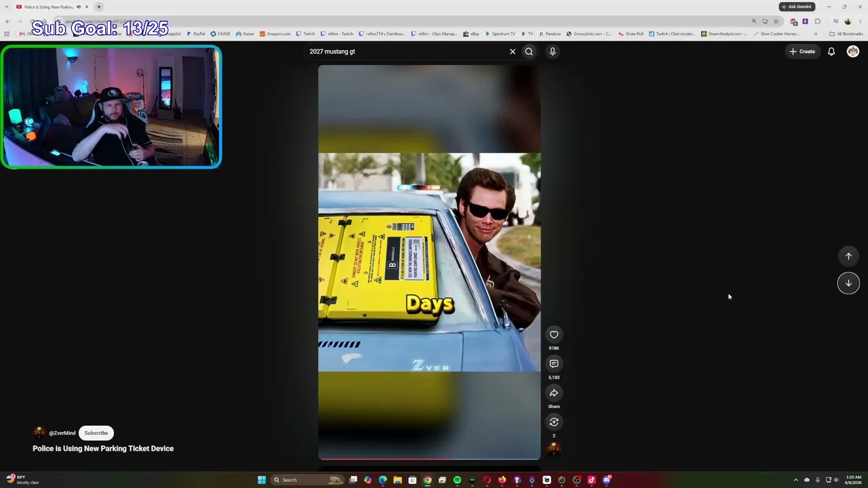Open the taskbar clock showing 1:20 AM
This screenshot has width=868, height=488.
point(854,480)
